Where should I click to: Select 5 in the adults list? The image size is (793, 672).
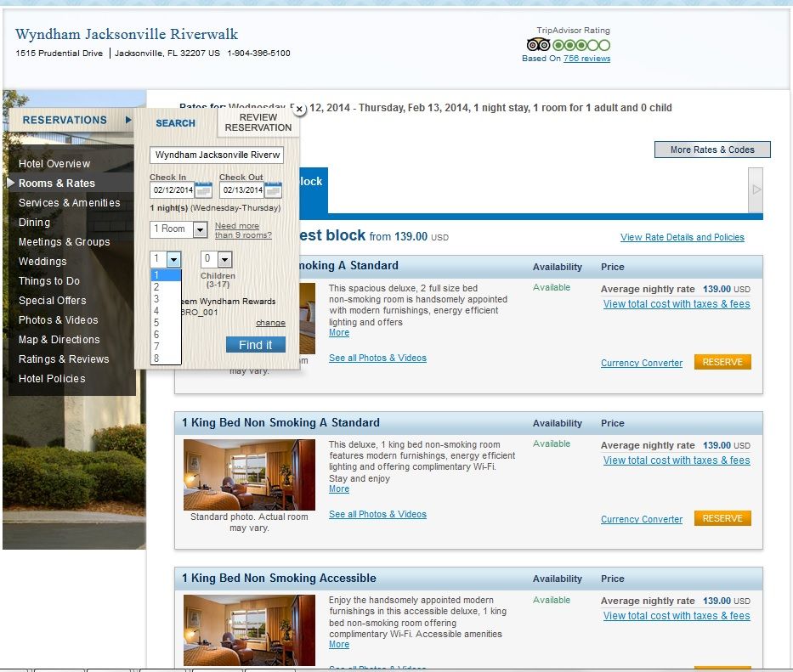pyautogui.click(x=166, y=323)
